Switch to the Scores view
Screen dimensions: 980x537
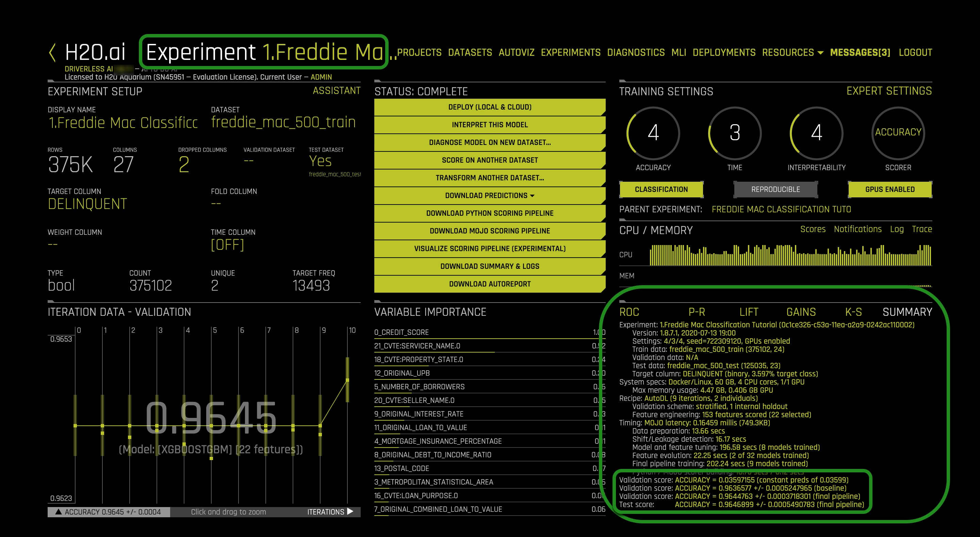[813, 229]
